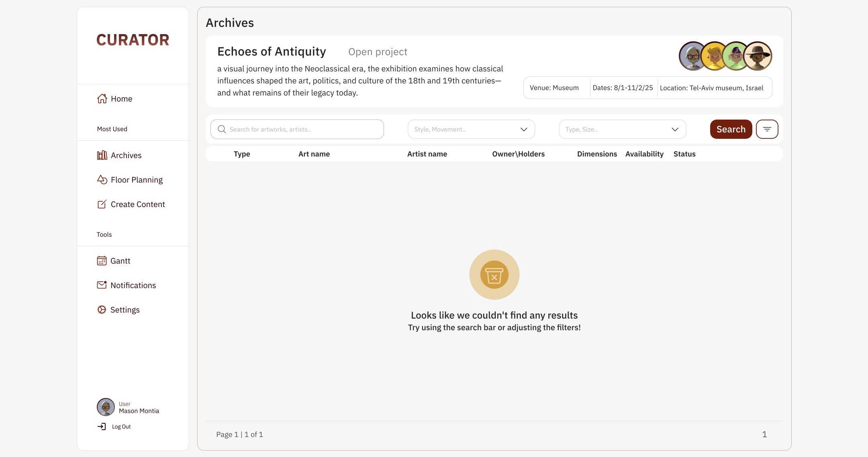Go to page 1 in pagination
The height and width of the screenshot is (457, 868).
764,434
